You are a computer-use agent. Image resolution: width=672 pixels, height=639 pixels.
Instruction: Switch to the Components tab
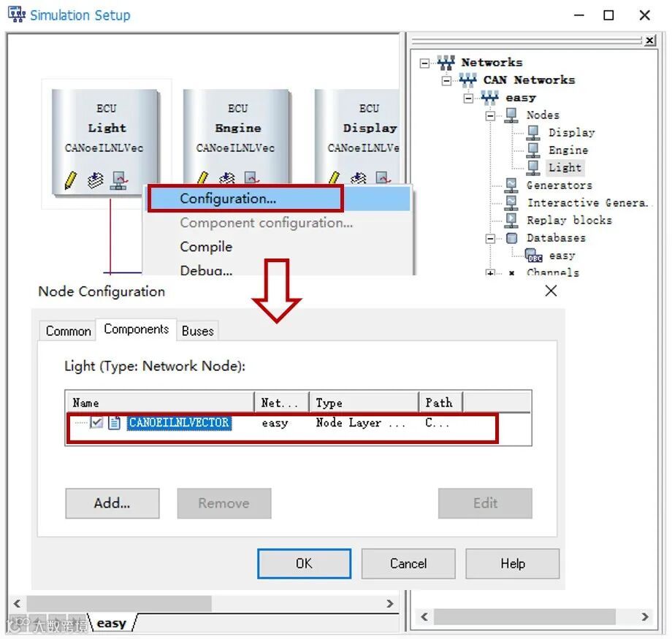pos(137,329)
